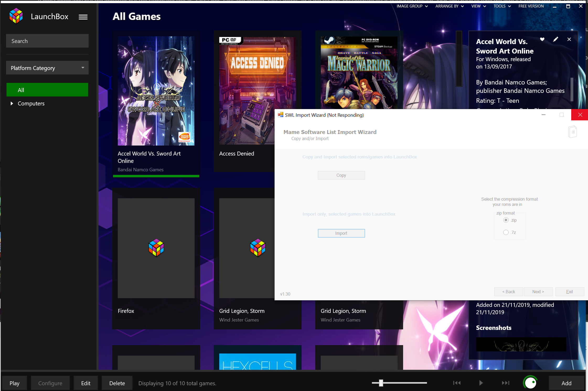
Task: Select the Firefox game title
Action: (x=126, y=311)
